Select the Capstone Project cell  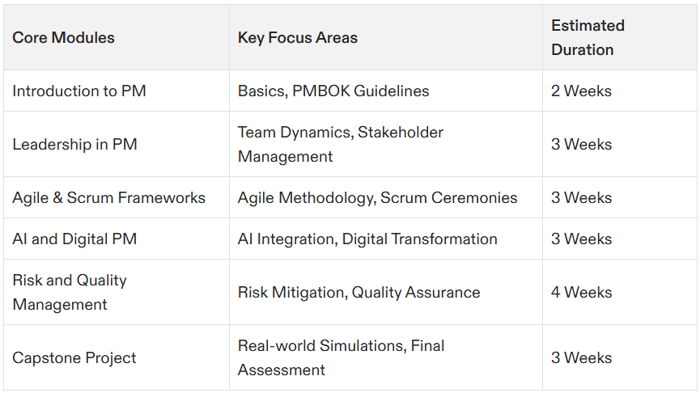click(x=117, y=357)
